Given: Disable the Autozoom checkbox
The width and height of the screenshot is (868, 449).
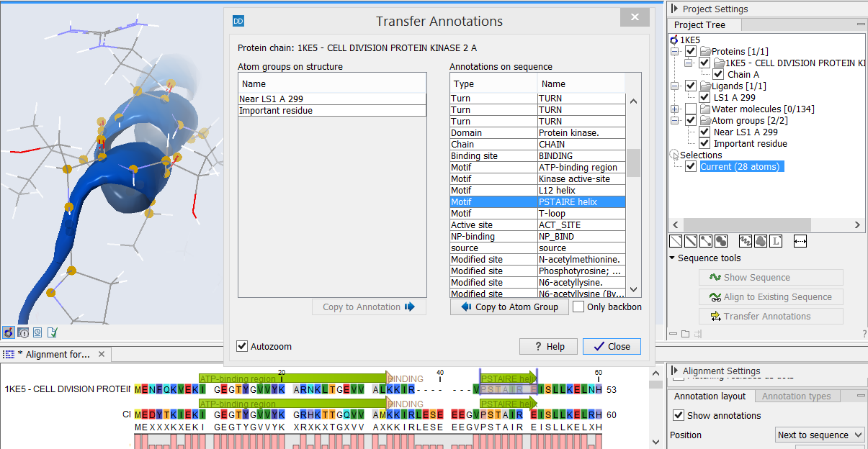Looking at the screenshot, I should point(242,346).
